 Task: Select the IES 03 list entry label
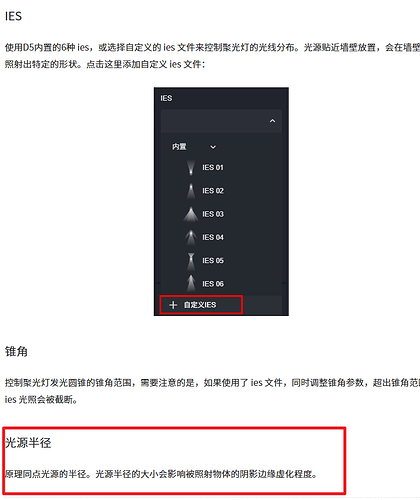[x=213, y=214]
